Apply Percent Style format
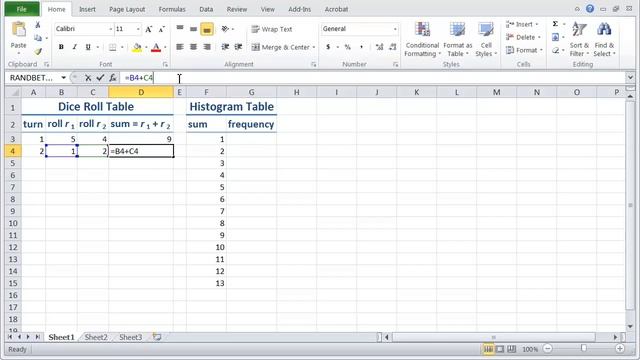 tap(347, 47)
